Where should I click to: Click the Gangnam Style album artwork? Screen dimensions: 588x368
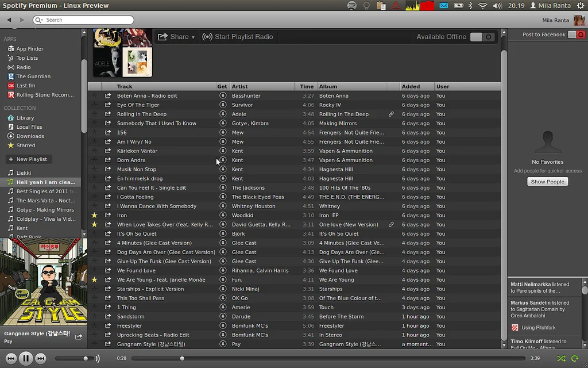click(44, 282)
